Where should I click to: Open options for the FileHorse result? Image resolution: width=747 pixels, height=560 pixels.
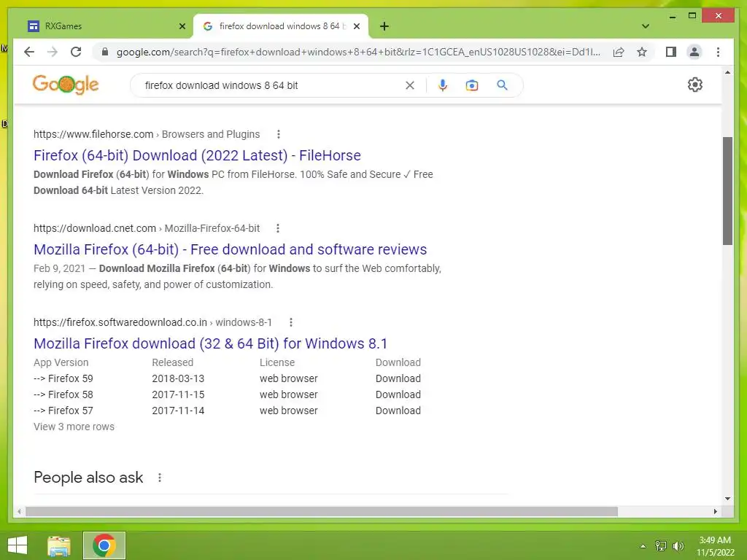click(279, 134)
